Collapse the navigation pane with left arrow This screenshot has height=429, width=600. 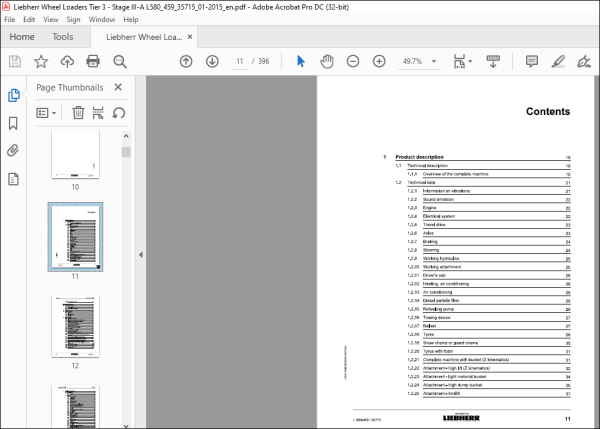pyautogui.click(x=141, y=254)
